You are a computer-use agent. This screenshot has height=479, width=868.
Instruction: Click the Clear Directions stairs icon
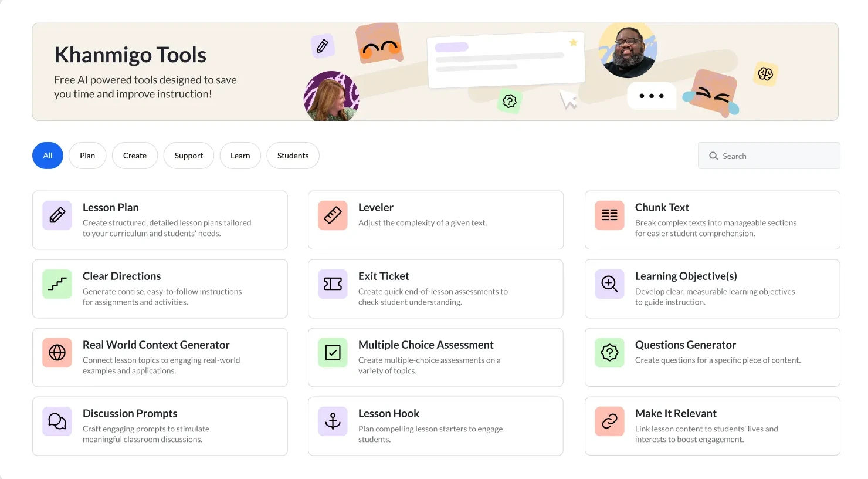(57, 284)
